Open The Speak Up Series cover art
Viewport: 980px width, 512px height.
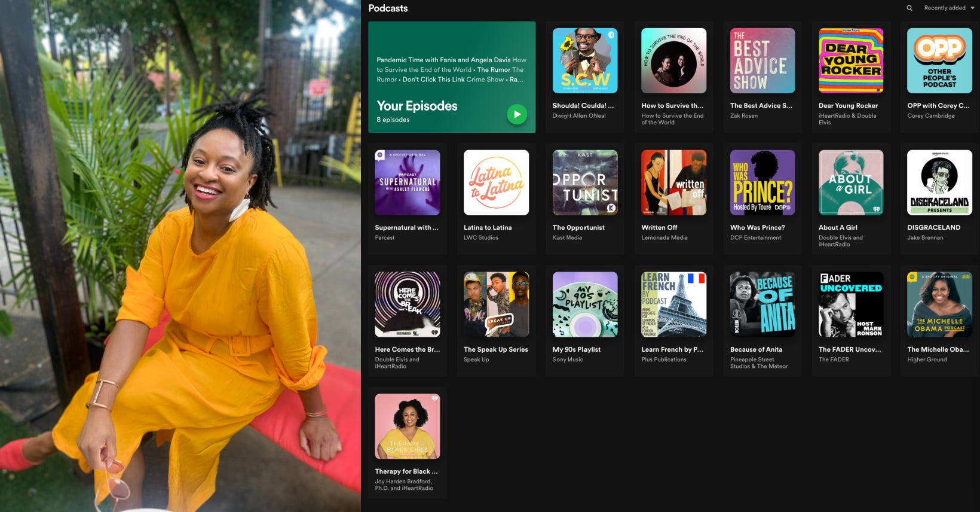click(496, 304)
